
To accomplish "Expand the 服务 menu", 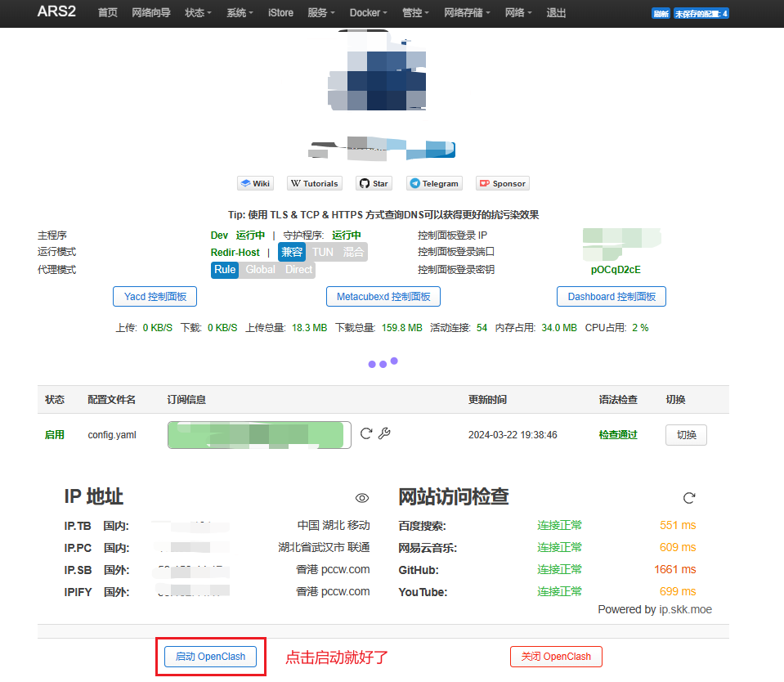I will tap(321, 13).
